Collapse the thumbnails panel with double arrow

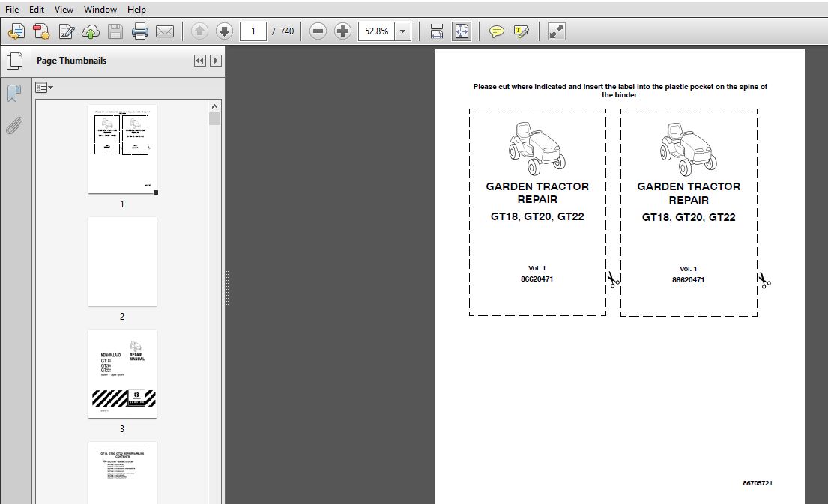pos(199,61)
